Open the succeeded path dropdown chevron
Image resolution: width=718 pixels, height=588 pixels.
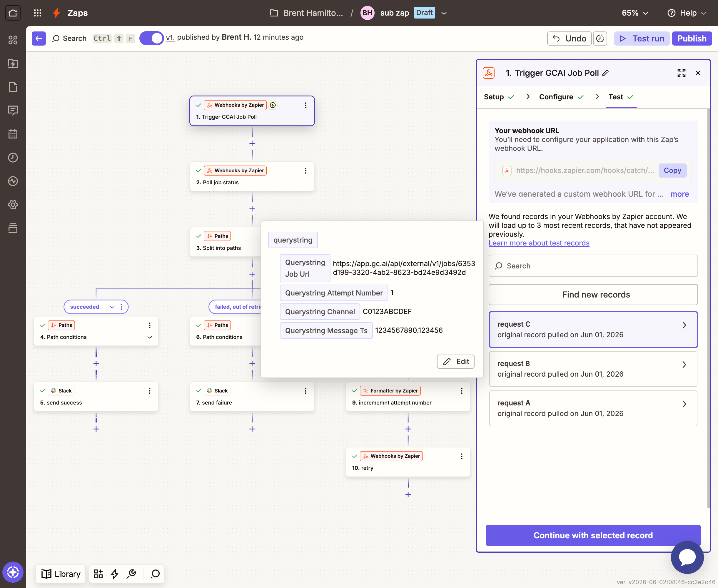point(112,307)
